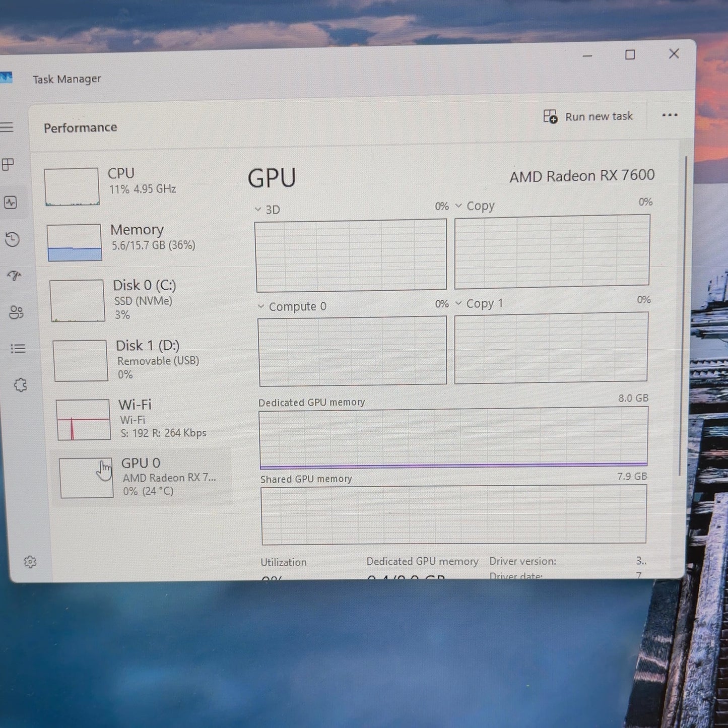Click the Run new task button
The height and width of the screenshot is (728, 728).
click(x=588, y=116)
